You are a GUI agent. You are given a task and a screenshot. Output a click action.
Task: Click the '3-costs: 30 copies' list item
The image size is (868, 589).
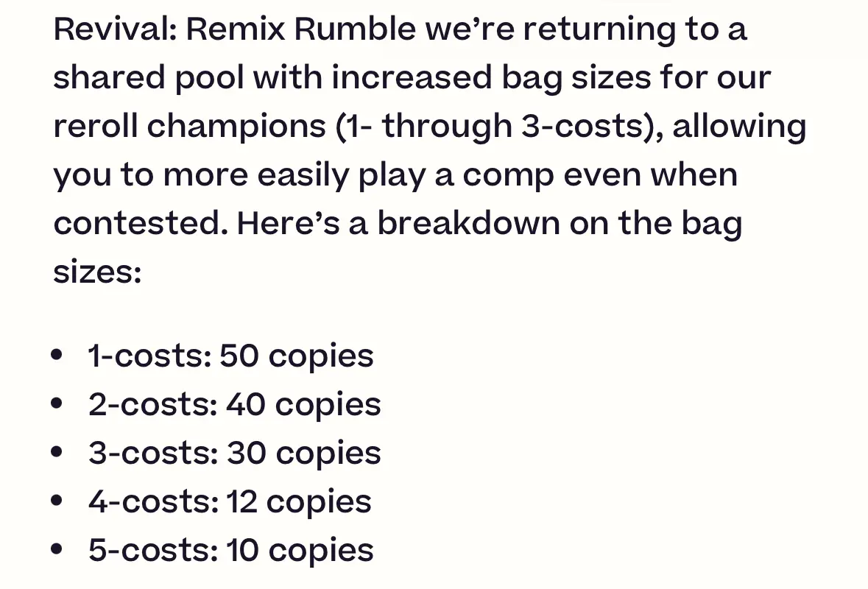point(235,454)
